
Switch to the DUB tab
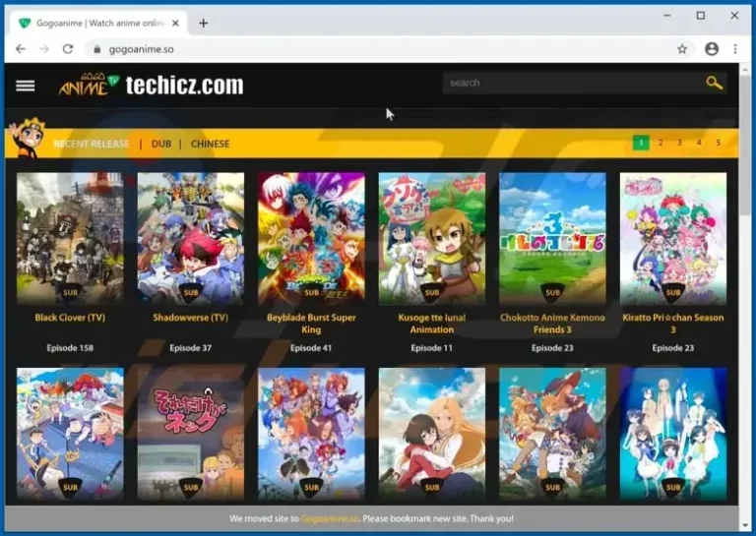[161, 144]
